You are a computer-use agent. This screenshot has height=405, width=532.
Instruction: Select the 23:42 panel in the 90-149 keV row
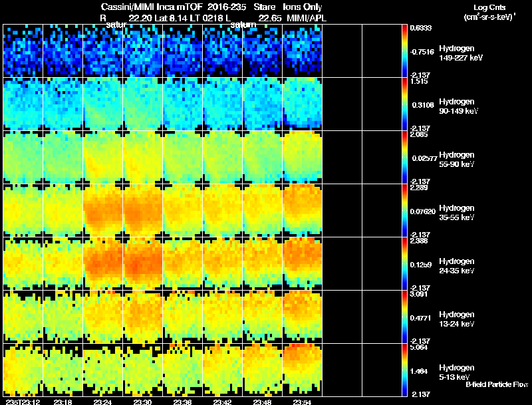click(x=223, y=104)
